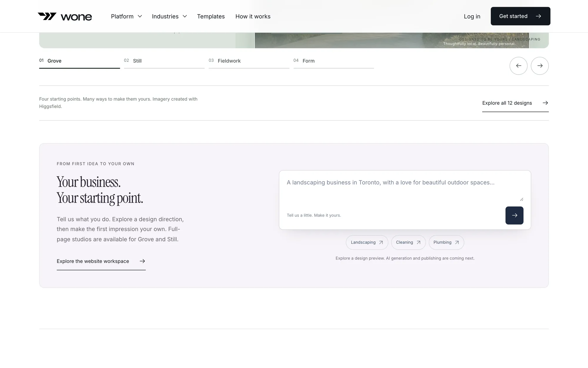Image resolution: width=588 pixels, height=368 pixels.
Task: Click the 'Four starting points' caption text
Action: 118,103
